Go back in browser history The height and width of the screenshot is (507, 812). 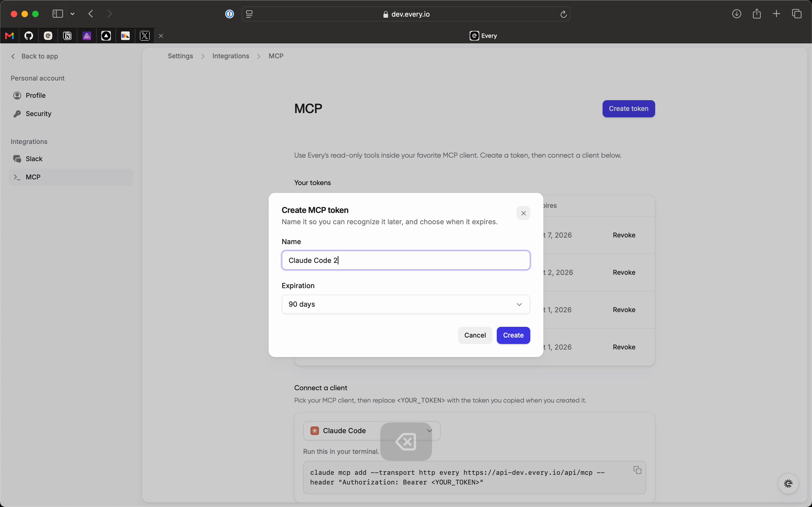pos(90,14)
